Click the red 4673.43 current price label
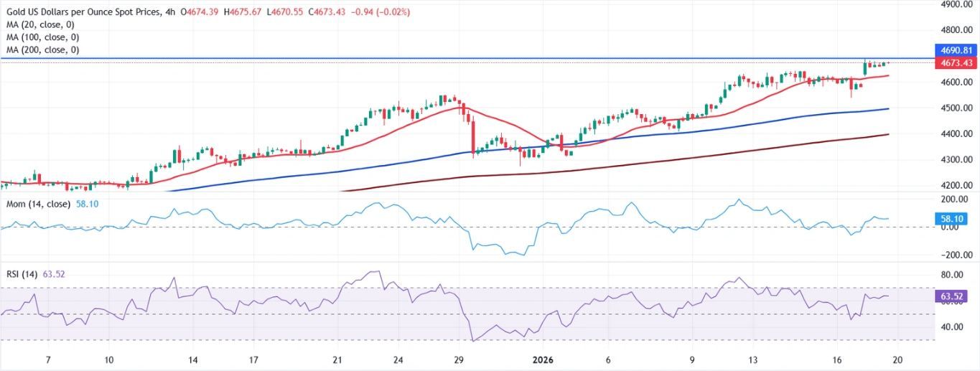980x371 pixels. click(x=956, y=63)
